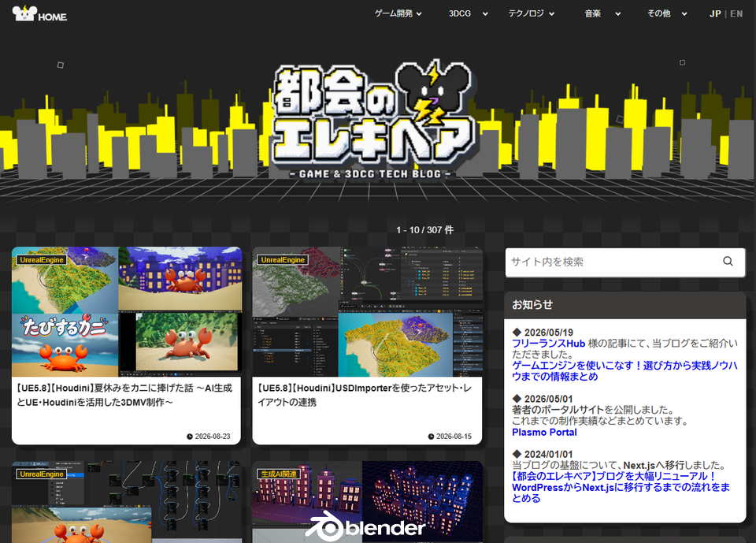Open the Plasmo Portal link
Image resolution: width=756 pixels, height=543 pixels.
(544, 432)
